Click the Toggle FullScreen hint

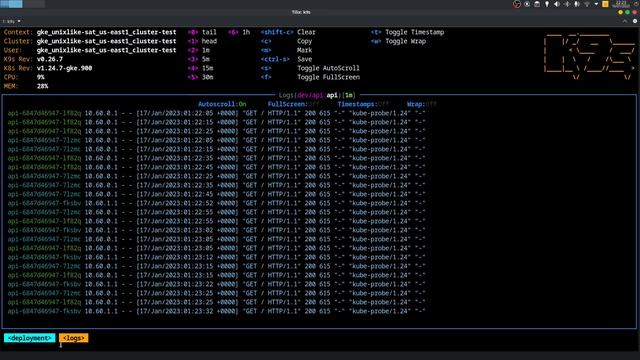310,77
